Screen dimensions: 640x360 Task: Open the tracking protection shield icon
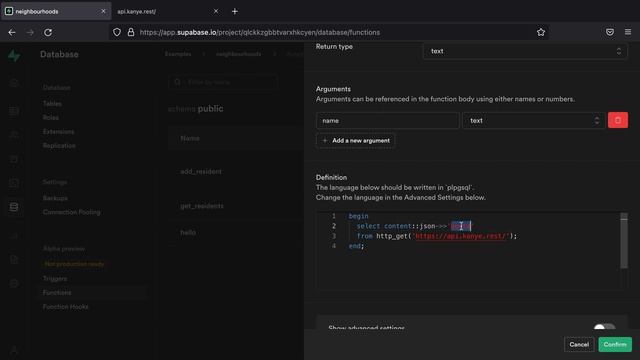pos(117,32)
